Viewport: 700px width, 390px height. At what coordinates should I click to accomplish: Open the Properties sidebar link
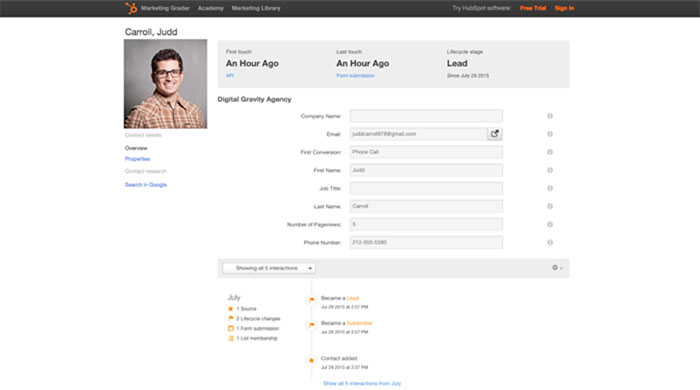coord(138,159)
